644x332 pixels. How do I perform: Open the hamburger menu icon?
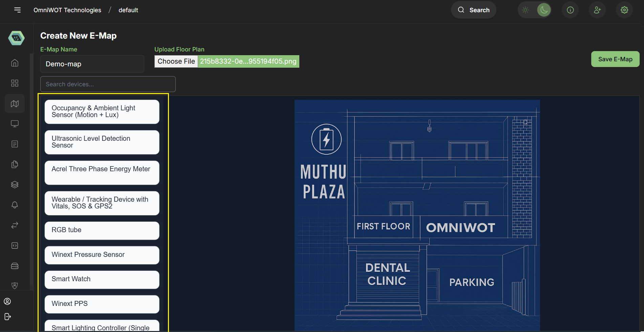17,10
